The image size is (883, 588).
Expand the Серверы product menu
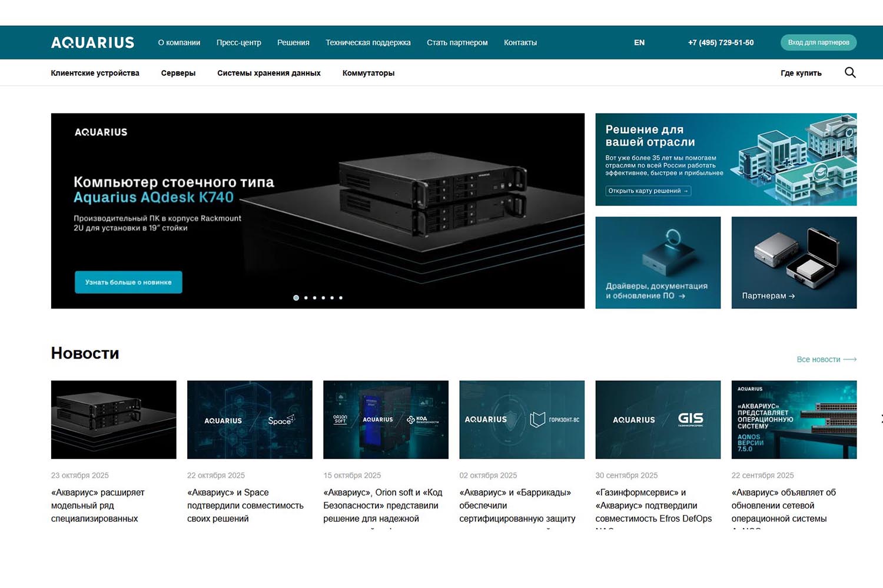[x=178, y=73]
